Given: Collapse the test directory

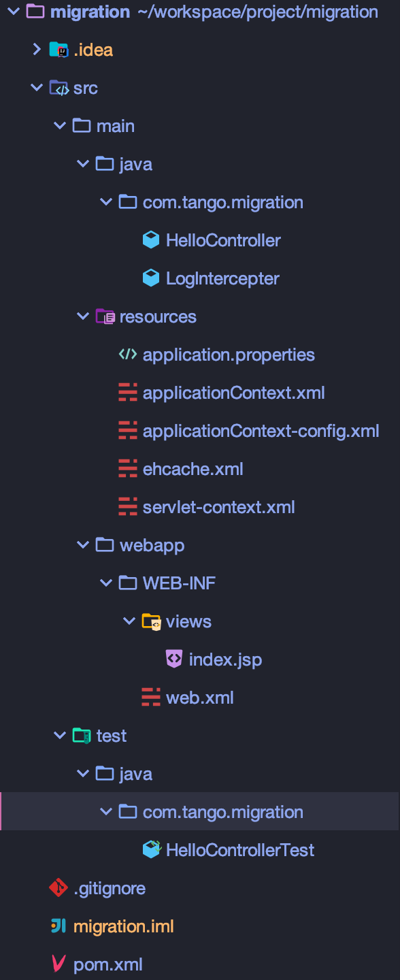Looking at the screenshot, I should (x=60, y=735).
